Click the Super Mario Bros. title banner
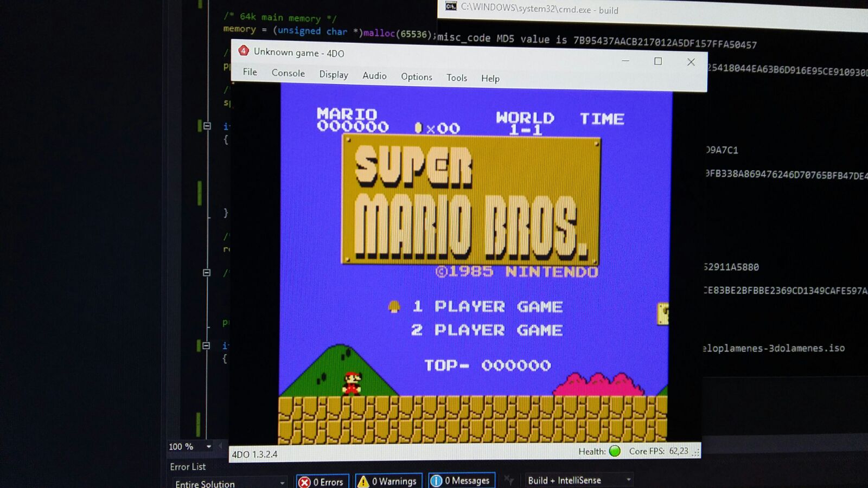 click(x=471, y=200)
